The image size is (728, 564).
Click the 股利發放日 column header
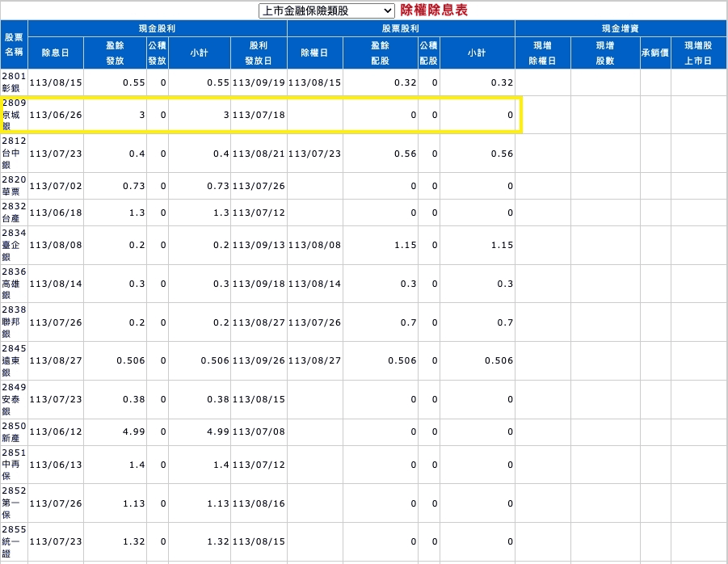[x=259, y=53]
